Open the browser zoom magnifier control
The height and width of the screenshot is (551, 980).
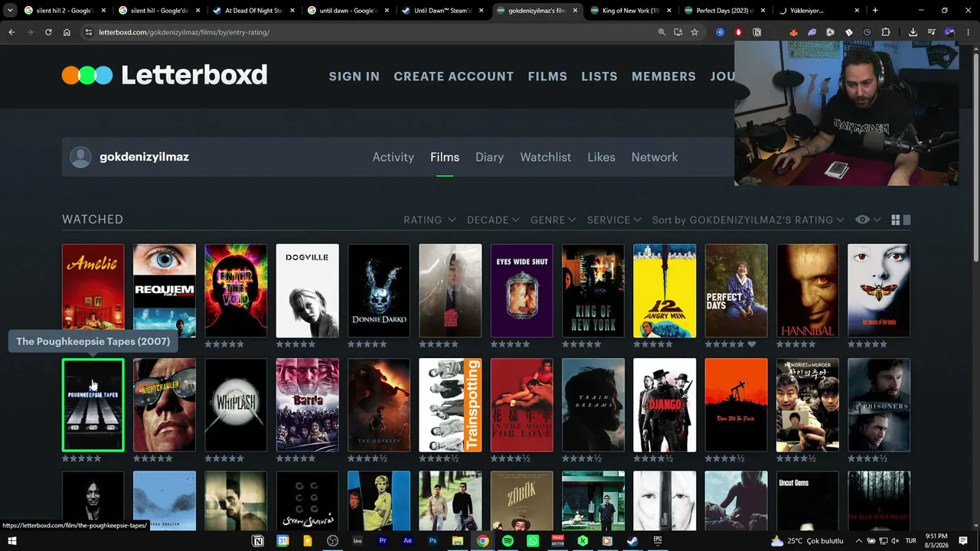661,32
